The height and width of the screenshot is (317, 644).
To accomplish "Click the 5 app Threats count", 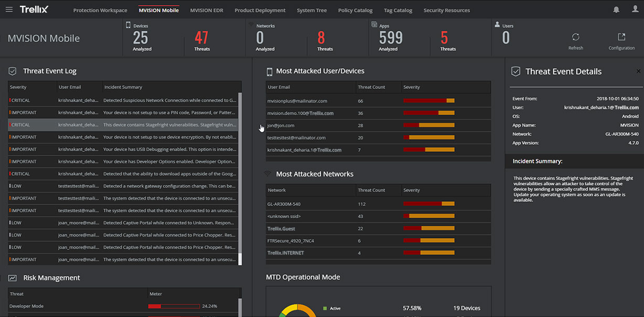I will tap(445, 38).
